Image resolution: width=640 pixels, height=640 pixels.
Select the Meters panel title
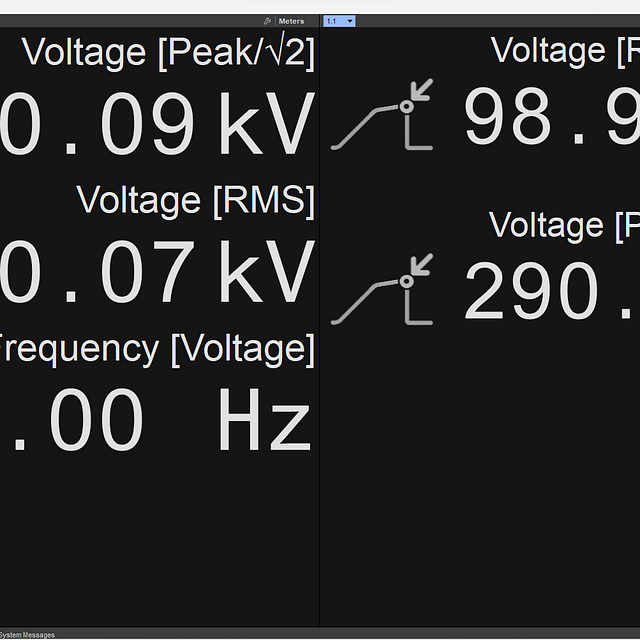coord(292,21)
